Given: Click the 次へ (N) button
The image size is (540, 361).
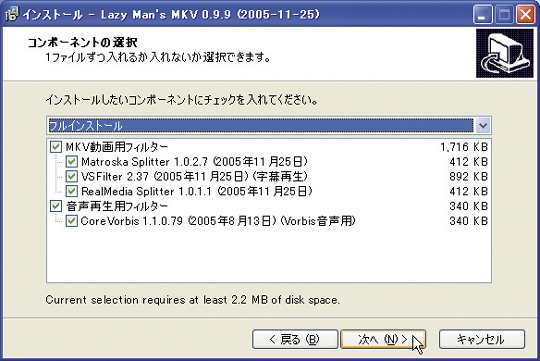Looking at the screenshot, I should [383, 339].
